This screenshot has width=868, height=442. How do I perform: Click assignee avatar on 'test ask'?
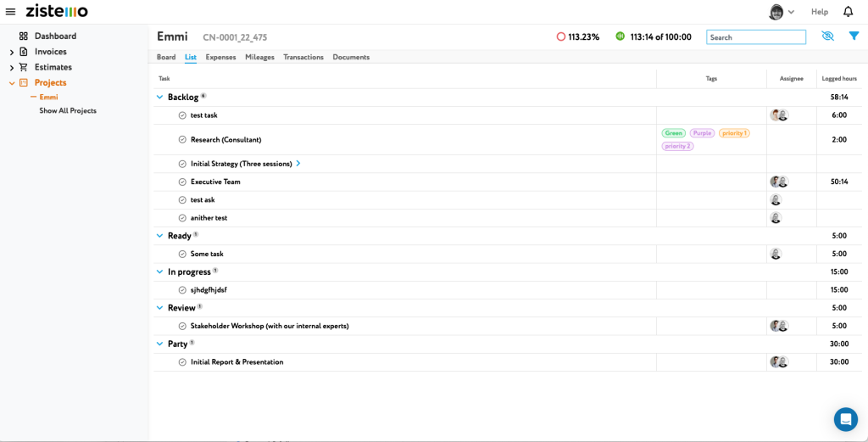776,200
